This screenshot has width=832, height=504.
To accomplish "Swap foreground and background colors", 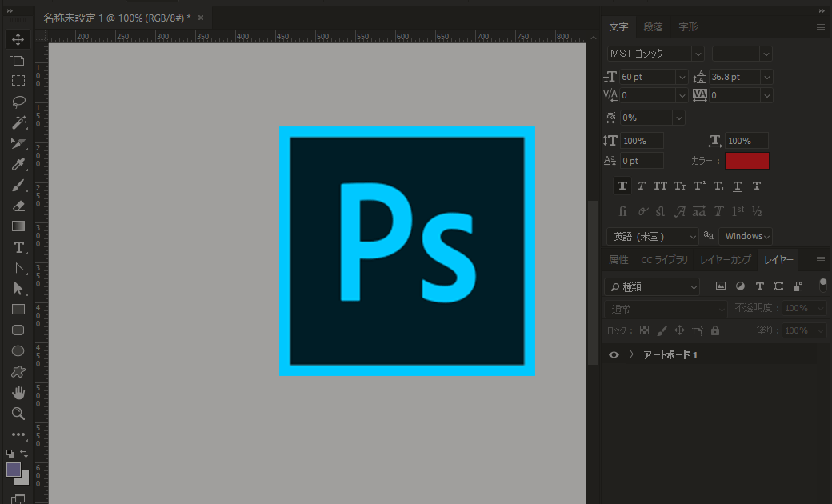I will [24, 453].
